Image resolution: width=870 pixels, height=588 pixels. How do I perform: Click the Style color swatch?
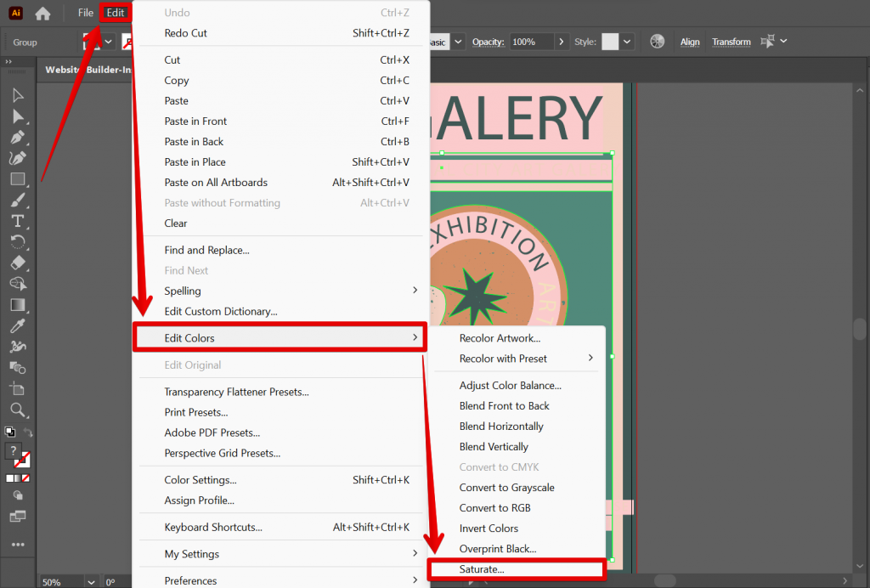[610, 41]
